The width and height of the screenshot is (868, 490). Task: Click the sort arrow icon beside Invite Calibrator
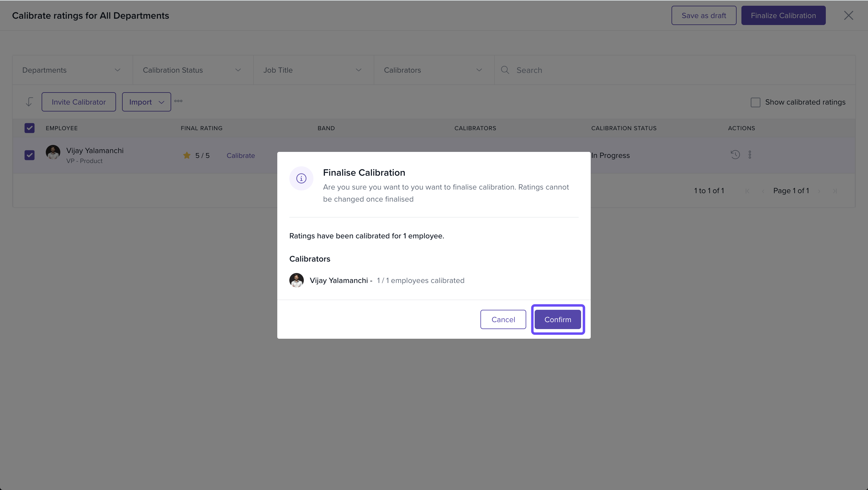click(x=29, y=102)
